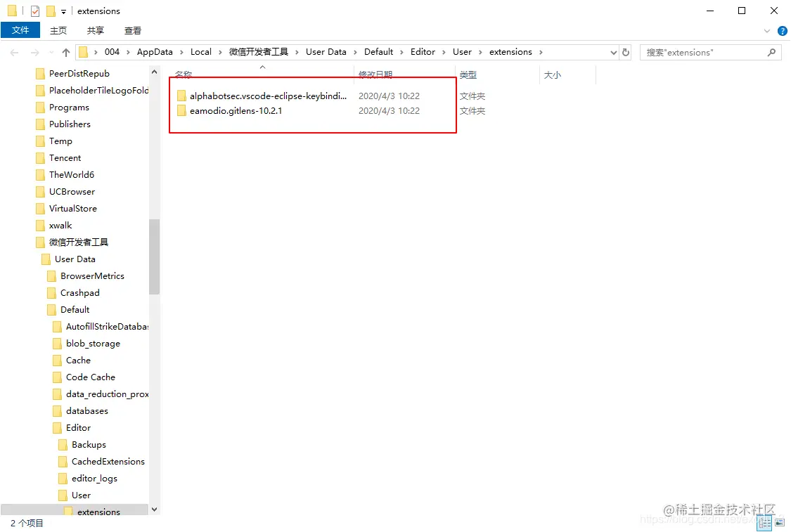Open the chevron after the AppData breadcrumb
The image size is (791, 532).
pyautogui.click(x=181, y=52)
